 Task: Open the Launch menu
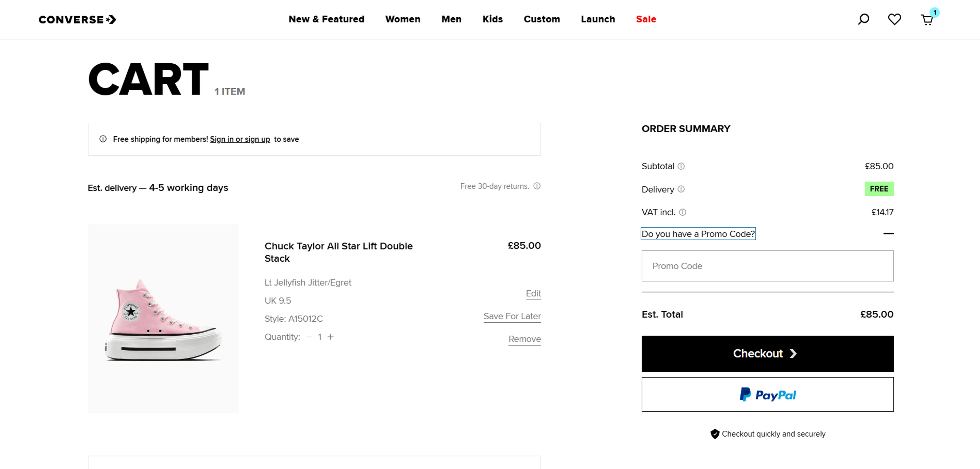598,19
